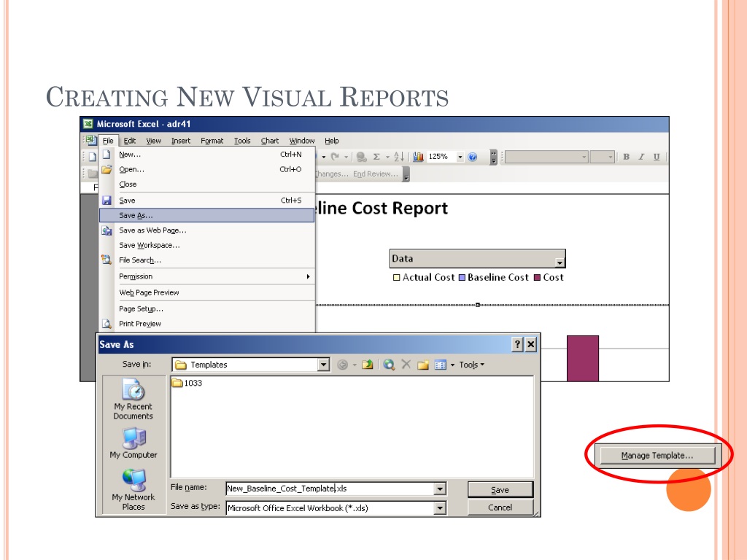Select Save As... in File menu
Image resolution: width=747 pixels, height=560 pixels.
tap(206, 215)
